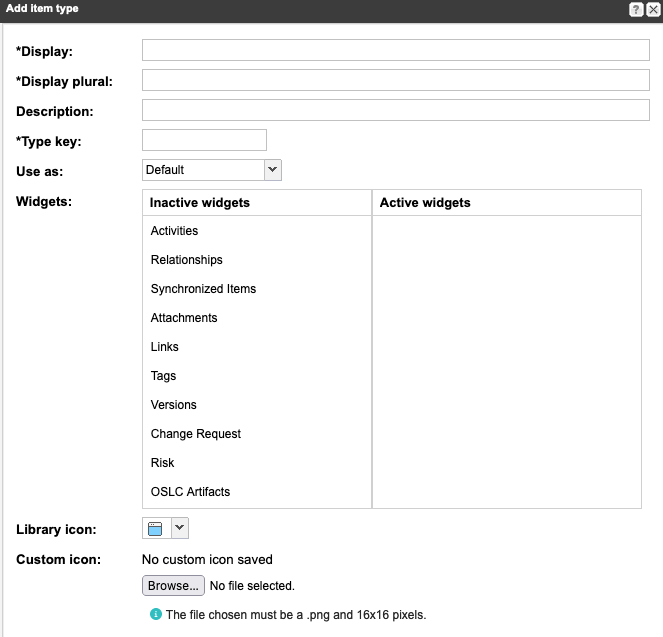This screenshot has height=637, width=663.
Task: Choose Relationships in the inactive widgets
Action: [186, 260]
